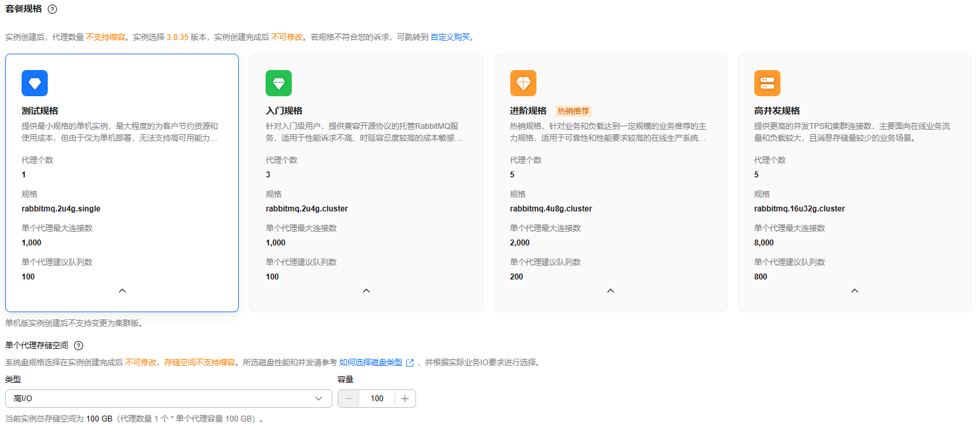The height and width of the screenshot is (430, 980).
Task: Click the 容量 field label
Action: tap(345, 380)
